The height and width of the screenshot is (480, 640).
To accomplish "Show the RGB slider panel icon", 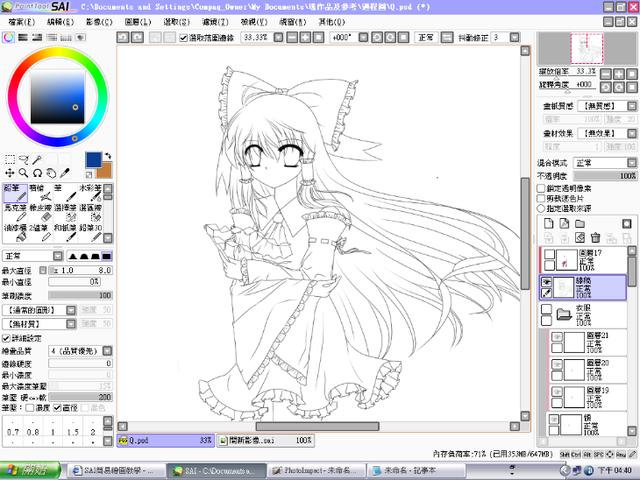I will tap(23, 38).
